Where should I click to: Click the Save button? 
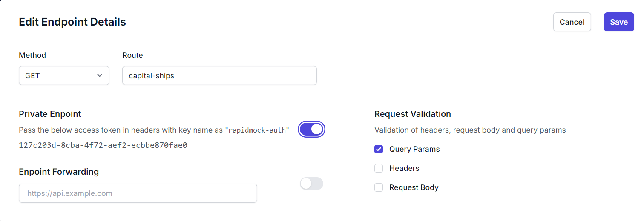619,22
